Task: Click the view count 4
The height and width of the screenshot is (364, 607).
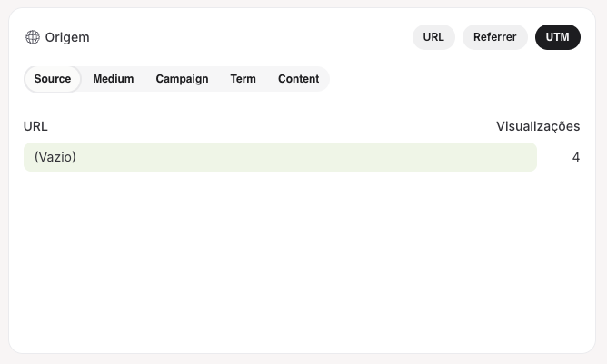Action: [575, 157]
